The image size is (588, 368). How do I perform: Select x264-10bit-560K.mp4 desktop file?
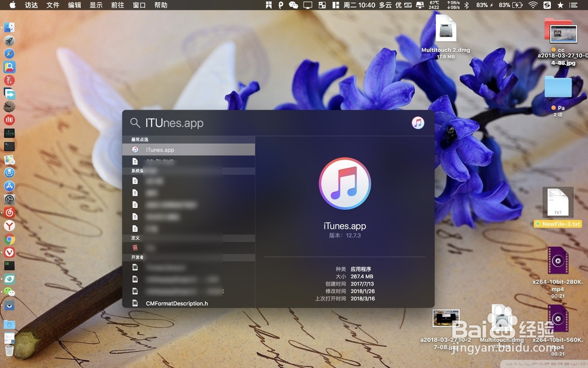[x=557, y=330]
